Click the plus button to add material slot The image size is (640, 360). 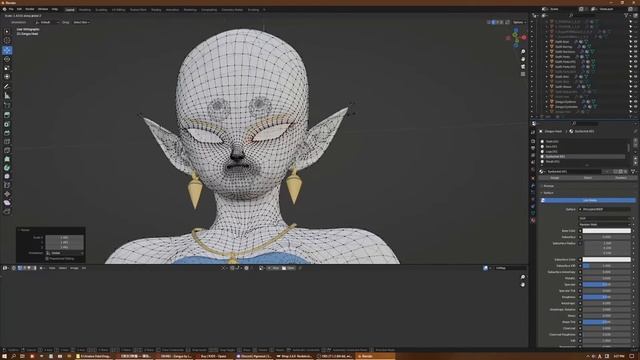[635, 141]
